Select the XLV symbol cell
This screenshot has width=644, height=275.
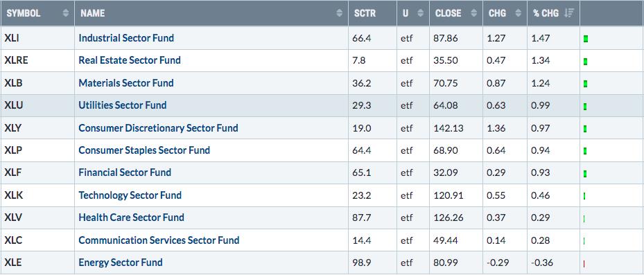[x=37, y=218]
